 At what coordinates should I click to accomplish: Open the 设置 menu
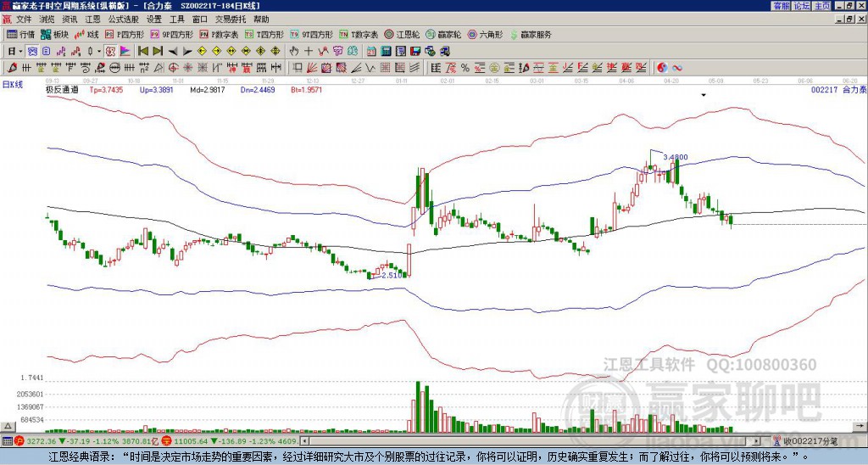tap(154, 20)
